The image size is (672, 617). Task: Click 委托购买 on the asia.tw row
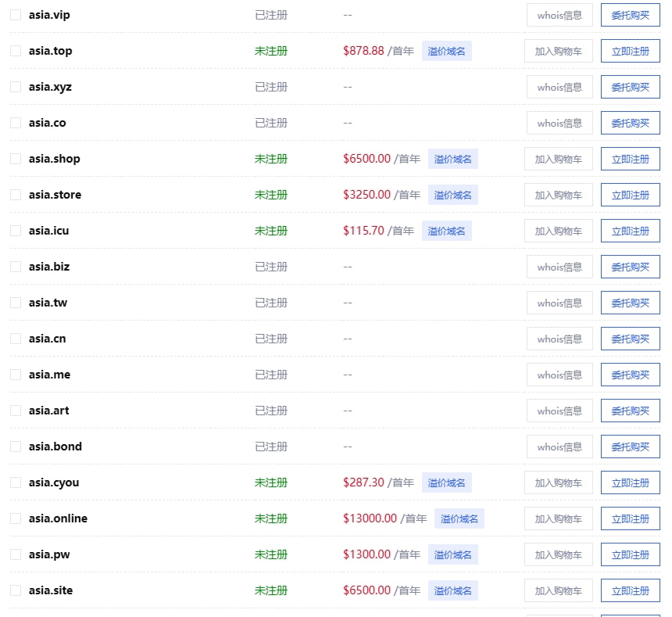click(630, 303)
